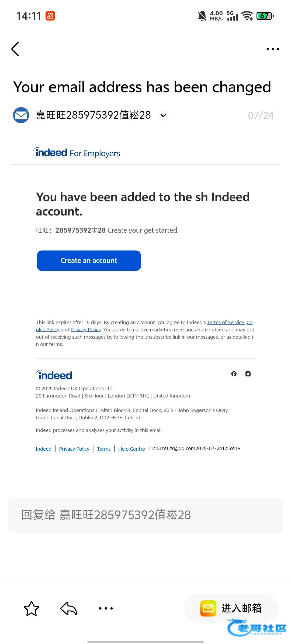291x644 pixels.
Task: Open the top-right three-dot menu
Action: coord(272,49)
